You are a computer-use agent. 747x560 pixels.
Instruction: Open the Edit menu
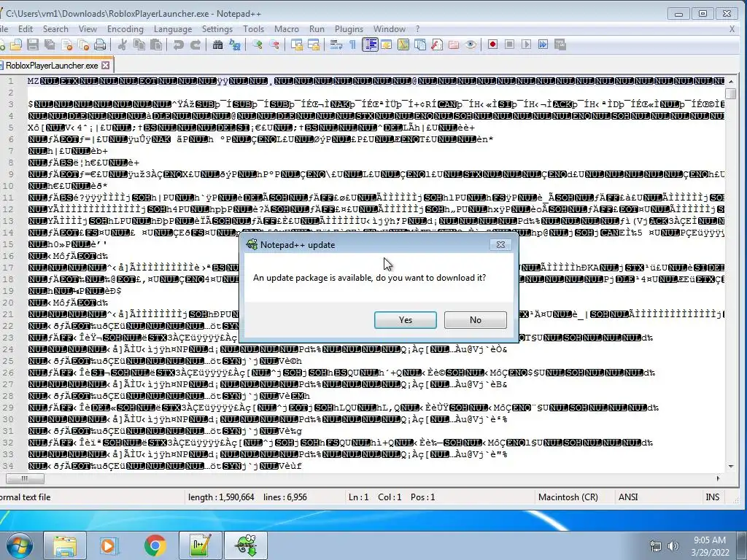coord(26,29)
